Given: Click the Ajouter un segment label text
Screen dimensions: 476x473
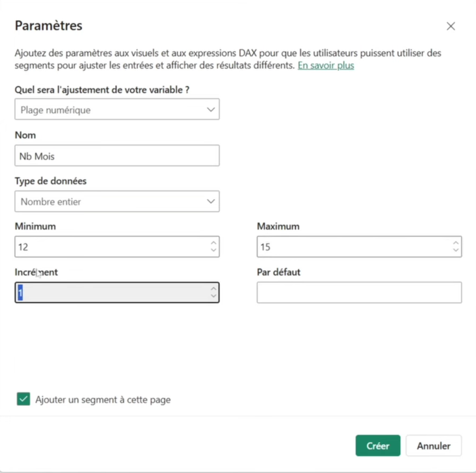Looking at the screenshot, I should (x=103, y=399).
